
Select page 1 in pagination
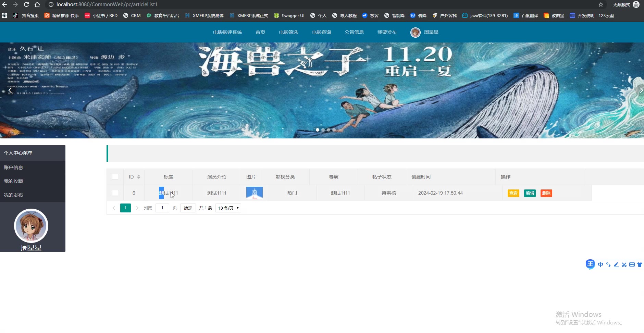pos(125,208)
